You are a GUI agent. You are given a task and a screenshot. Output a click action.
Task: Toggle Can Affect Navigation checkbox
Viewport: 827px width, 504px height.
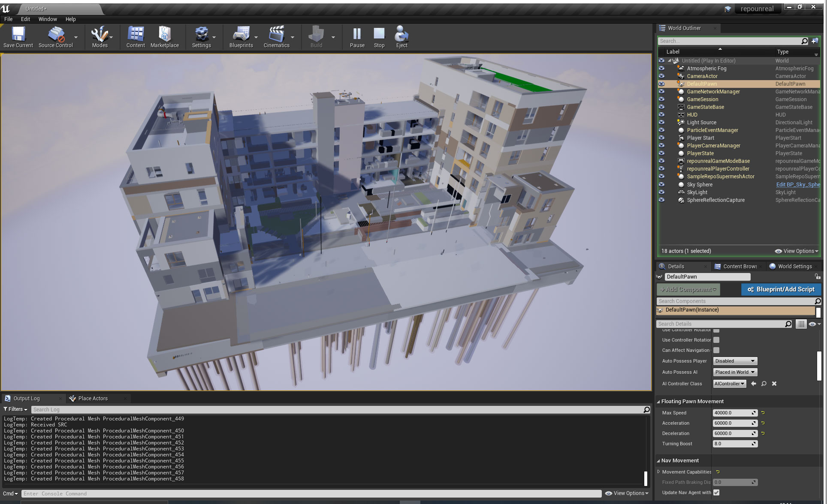click(x=716, y=350)
